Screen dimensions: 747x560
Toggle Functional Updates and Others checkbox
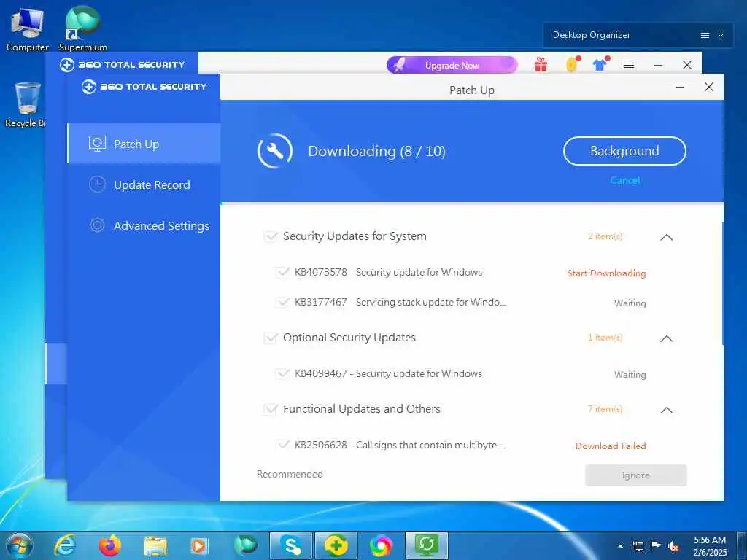tap(271, 409)
